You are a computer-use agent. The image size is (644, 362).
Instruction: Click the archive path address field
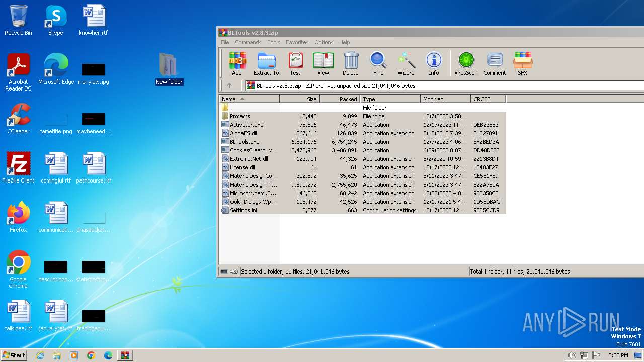pos(445,86)
